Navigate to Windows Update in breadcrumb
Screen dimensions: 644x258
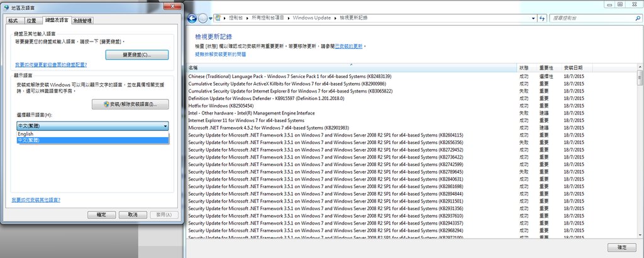[x=312, y=18]
